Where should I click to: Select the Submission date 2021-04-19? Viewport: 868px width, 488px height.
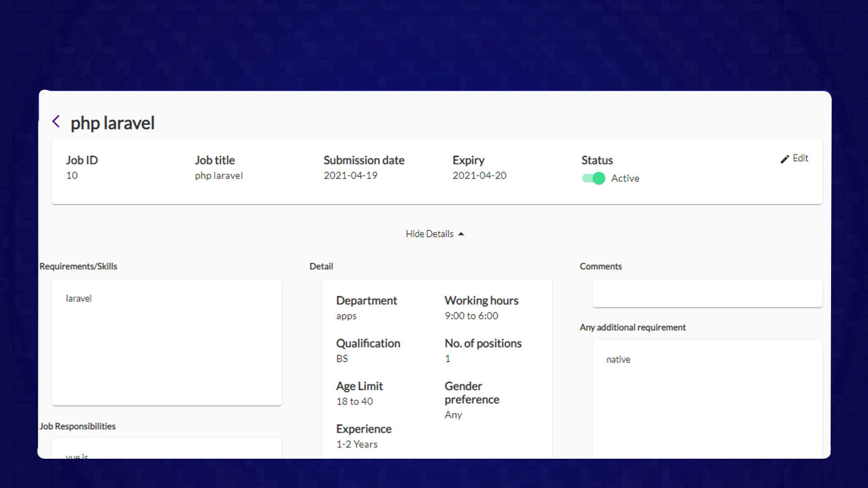tap(351, 175)
